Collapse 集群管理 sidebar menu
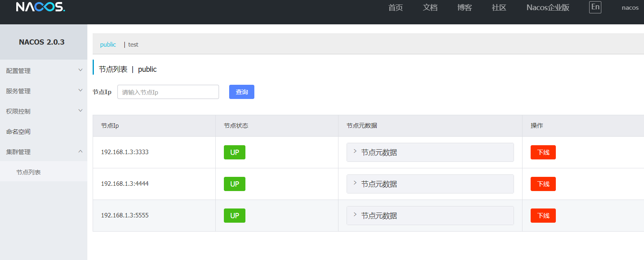 tap(43, 152)
